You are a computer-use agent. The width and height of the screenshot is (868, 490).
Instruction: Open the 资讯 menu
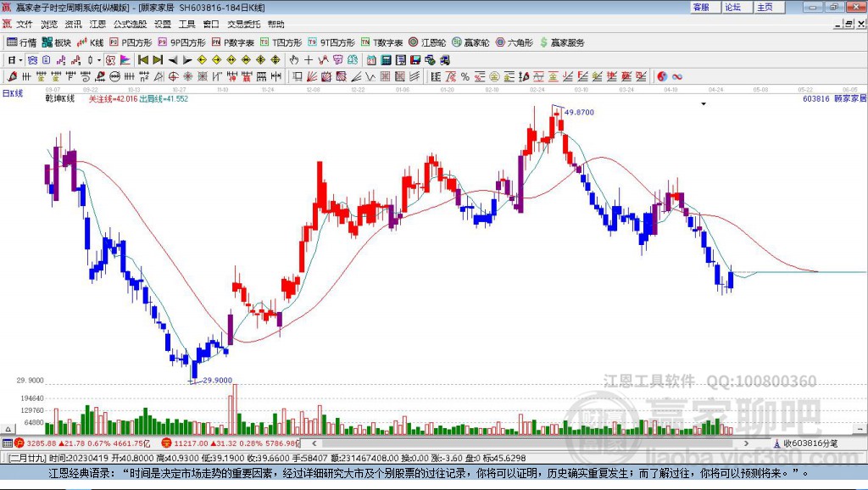[73, 24]
